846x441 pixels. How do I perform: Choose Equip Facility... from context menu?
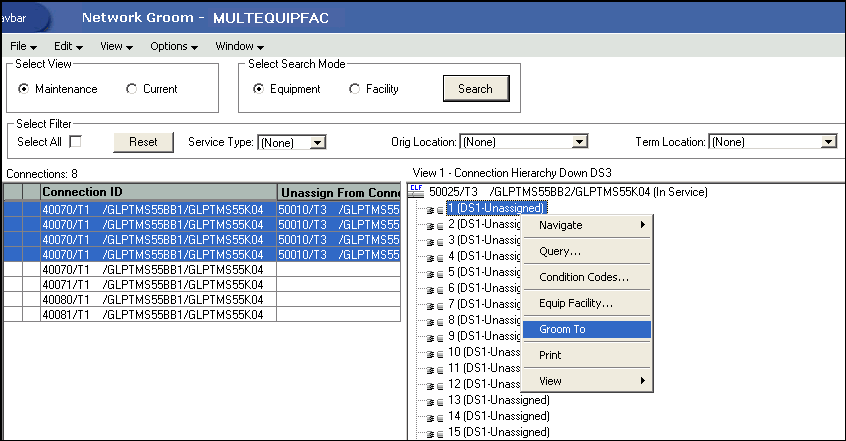point(587,303)
